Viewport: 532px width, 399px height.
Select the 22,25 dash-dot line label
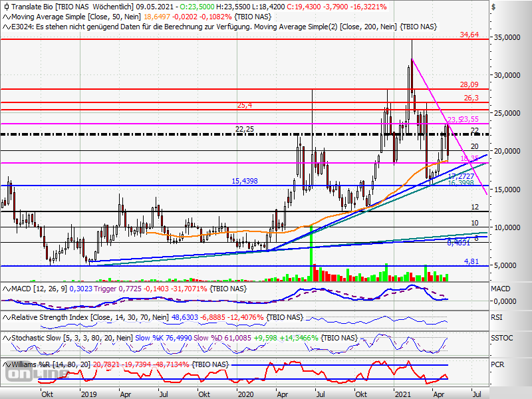[245, 129]
